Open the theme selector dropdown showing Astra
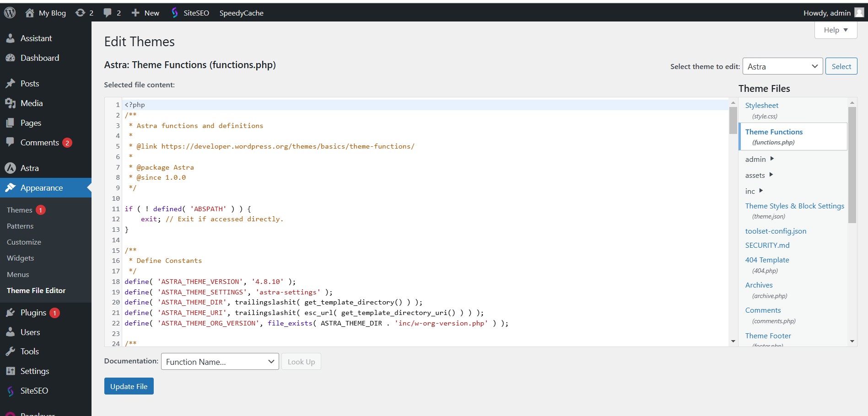868x416 pixels. (782, 66)
